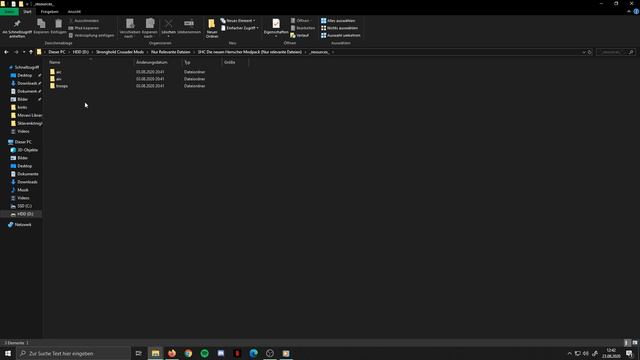Click the Dieser PC breadcrumb
The width and height of the screenshot is (640, 360).
[57, 52]
